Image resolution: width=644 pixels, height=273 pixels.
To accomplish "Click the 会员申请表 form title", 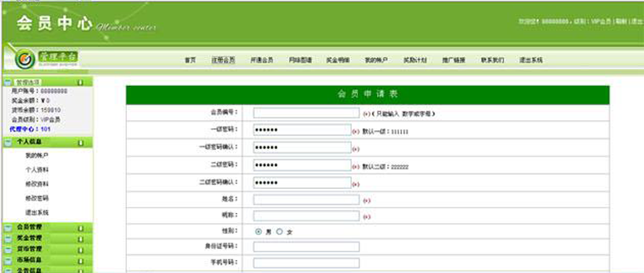I will [368, 94].
